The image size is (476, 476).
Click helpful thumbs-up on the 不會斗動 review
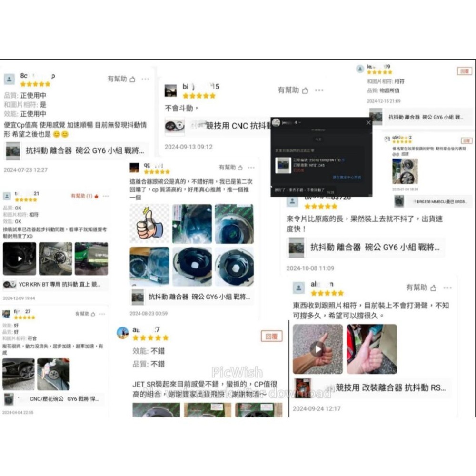pos(305,90)
